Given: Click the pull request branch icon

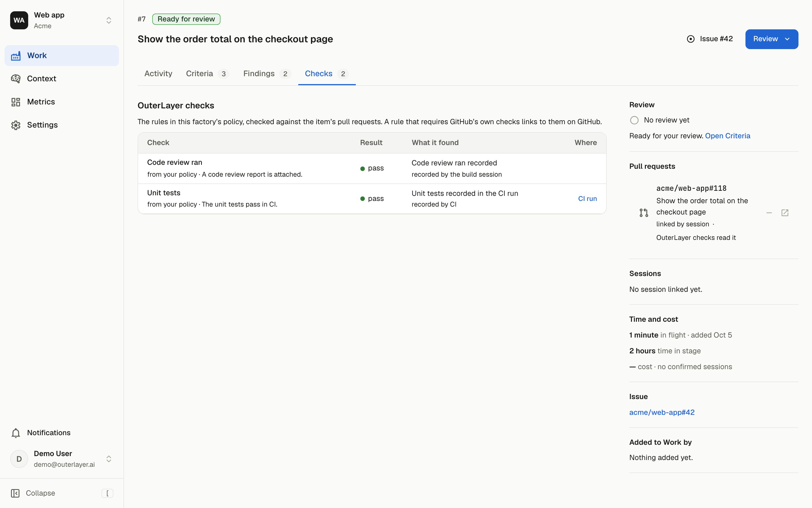Looking at the screenshot, I should tap(644, 213).
